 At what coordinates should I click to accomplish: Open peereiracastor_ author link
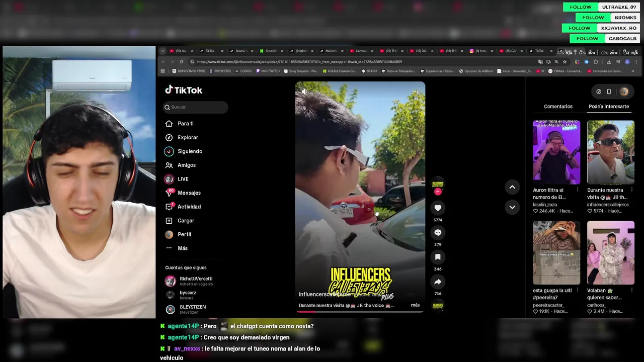point(548,305)
